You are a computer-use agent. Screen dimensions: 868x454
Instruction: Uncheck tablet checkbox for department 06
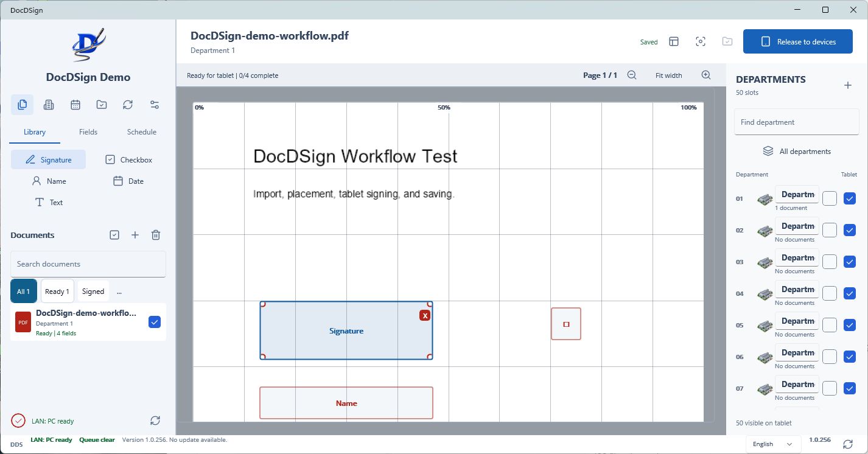pyautogui.click(x=850, y=357)
